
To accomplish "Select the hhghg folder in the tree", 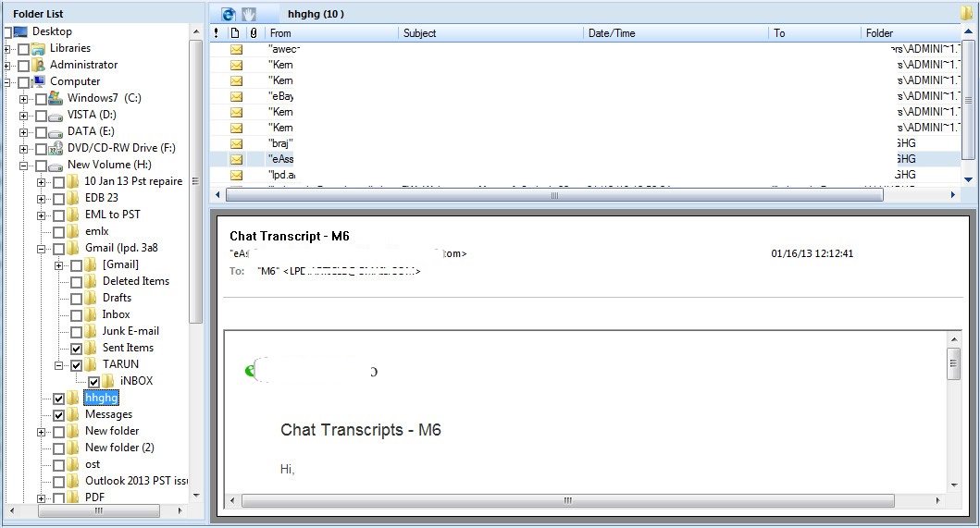I will [101, 398].
